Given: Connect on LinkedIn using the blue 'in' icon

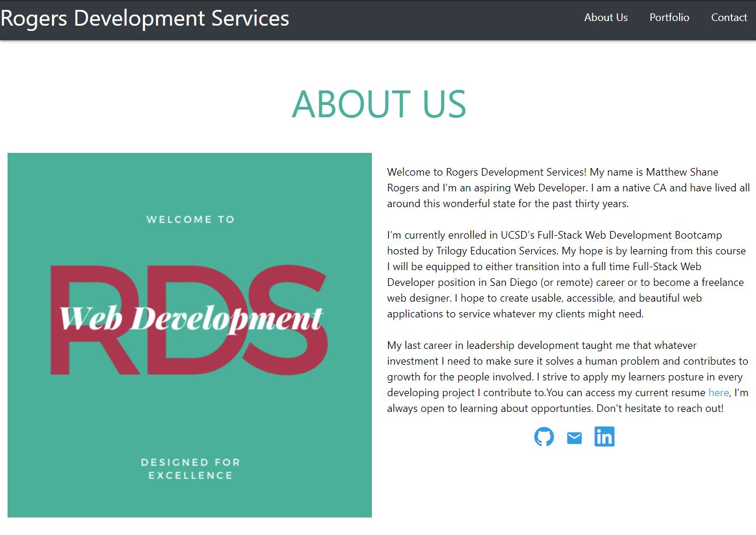Looking at the screenshot, I should 604,436.
